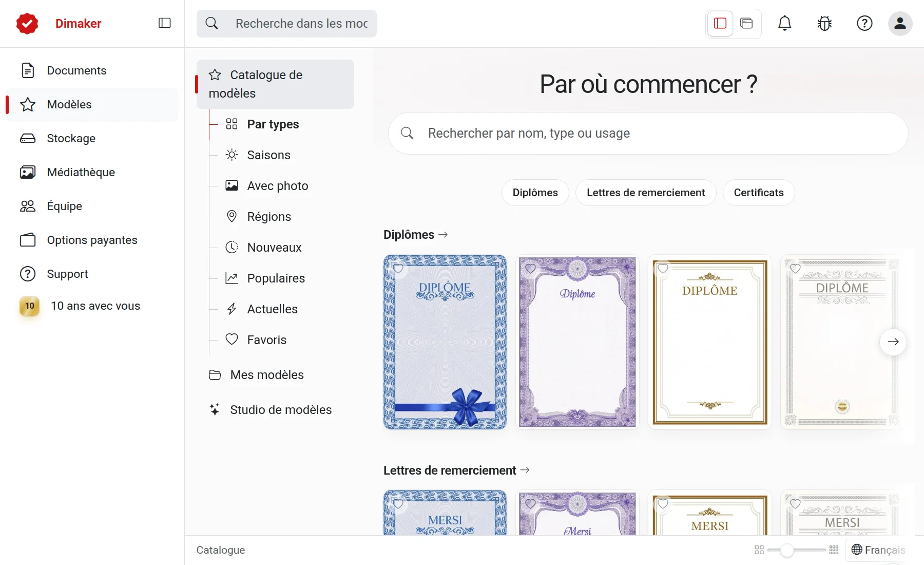
Task: Open Support in the sidebar
Action: pyautogui.click(x=92, y=274)
